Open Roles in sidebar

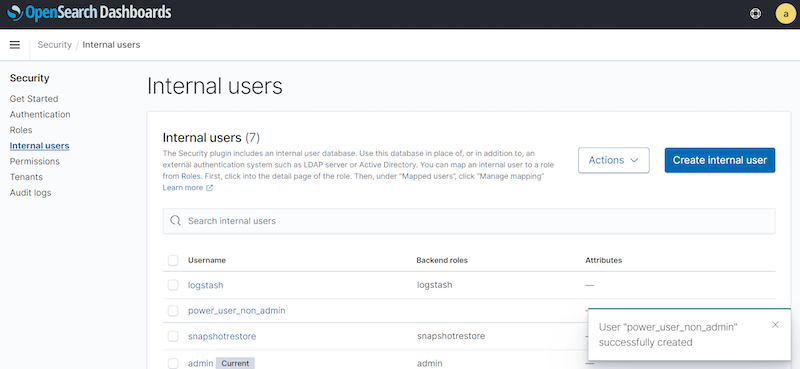(x=21, y=130)
